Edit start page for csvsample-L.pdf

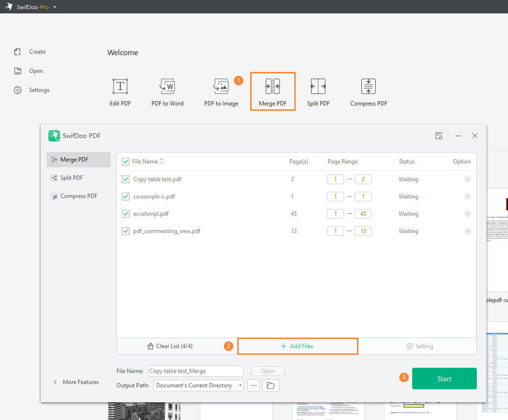335,197
